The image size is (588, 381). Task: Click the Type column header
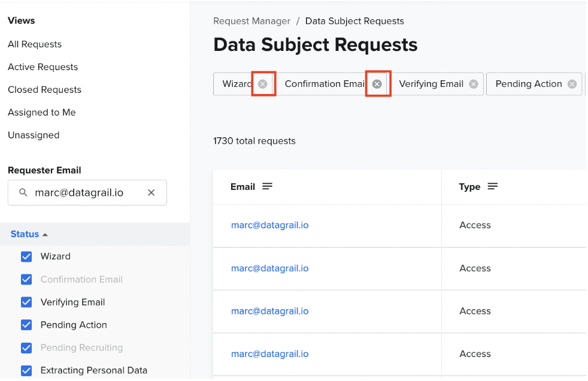coord(469,187)
